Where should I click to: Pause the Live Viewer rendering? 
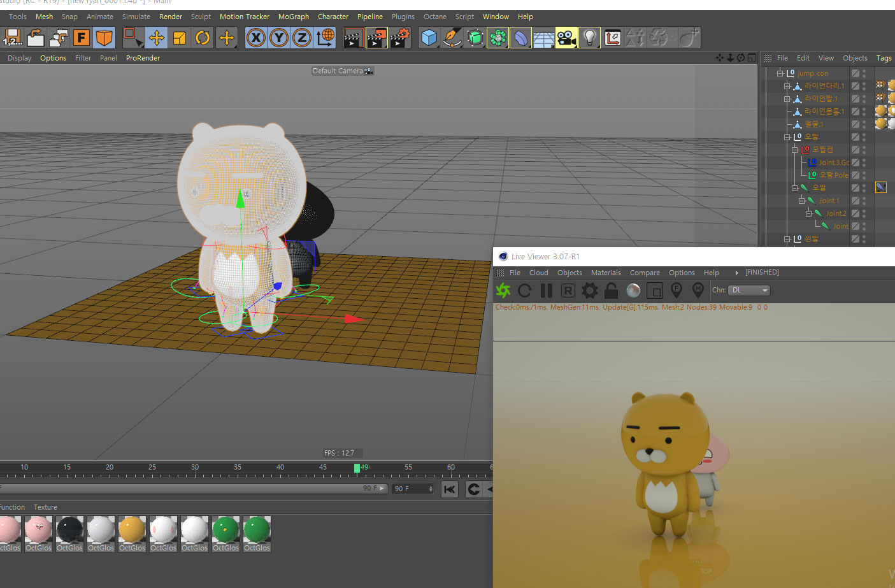[547, 290]
